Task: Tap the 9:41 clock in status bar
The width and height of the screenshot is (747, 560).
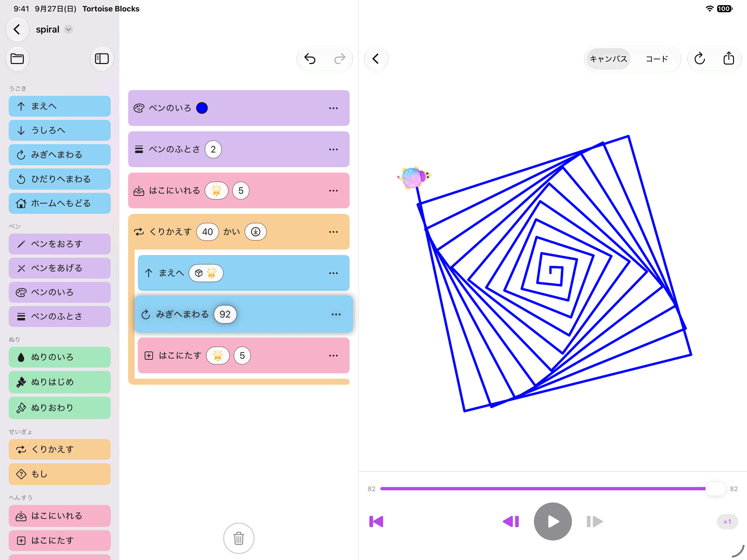Action: 21,9
